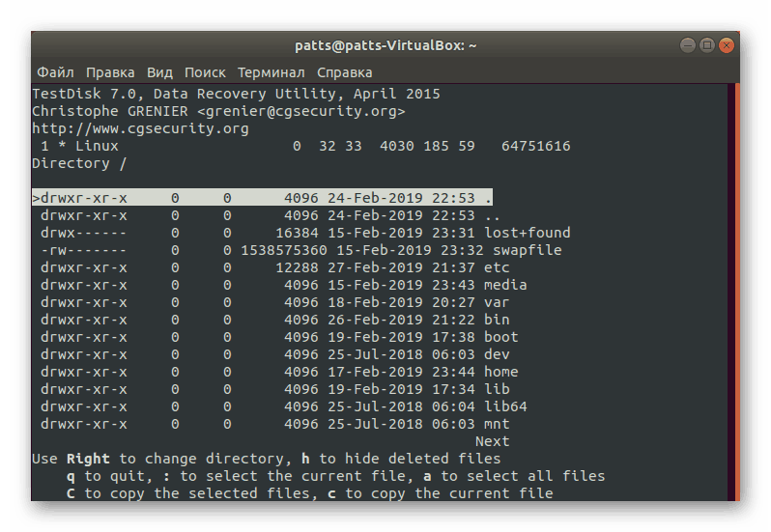Open the Справка menu
Image resolution: width=771 pixels, height=532 pixels.
pyautogui.click(x=344, y=72)
